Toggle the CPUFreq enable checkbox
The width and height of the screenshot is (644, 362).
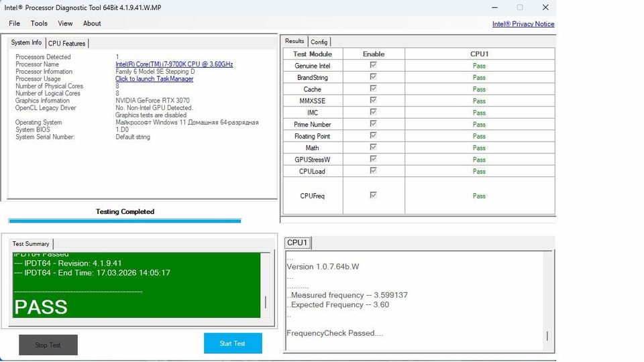click(x=374, y=195)
